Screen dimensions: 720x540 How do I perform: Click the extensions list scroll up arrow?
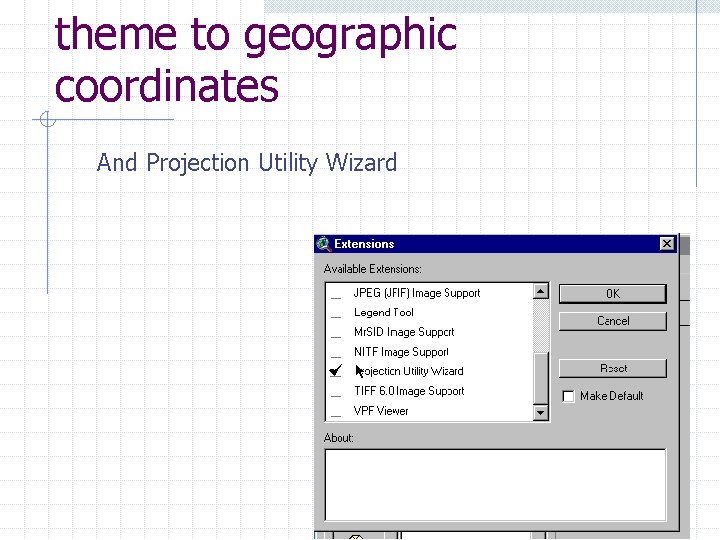(540, 291)
